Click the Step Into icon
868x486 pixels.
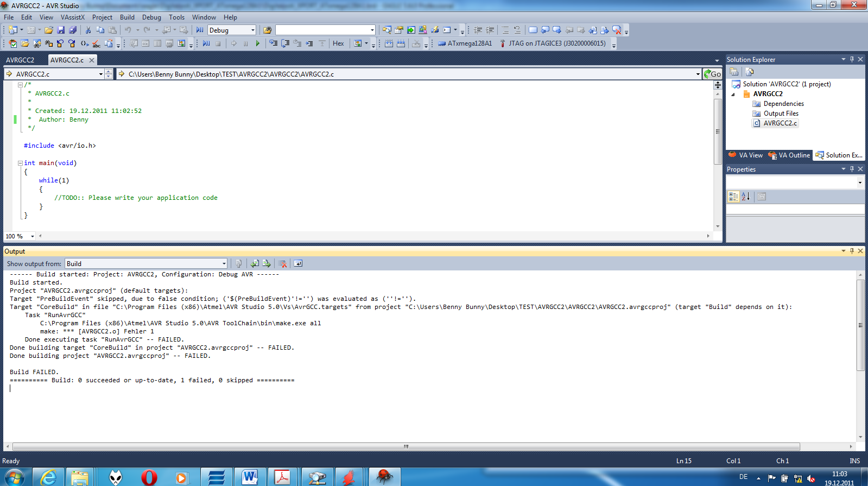click(x=273, y=43)
